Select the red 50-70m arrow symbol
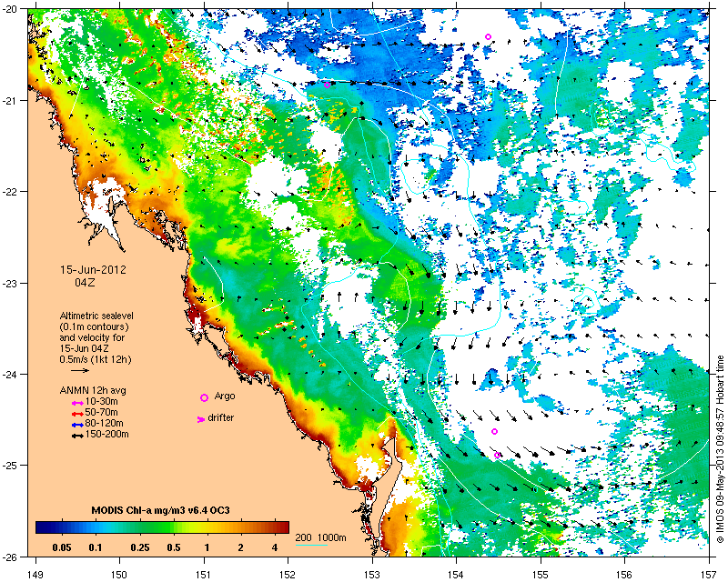728x582 pixels. tap(77, 414)
